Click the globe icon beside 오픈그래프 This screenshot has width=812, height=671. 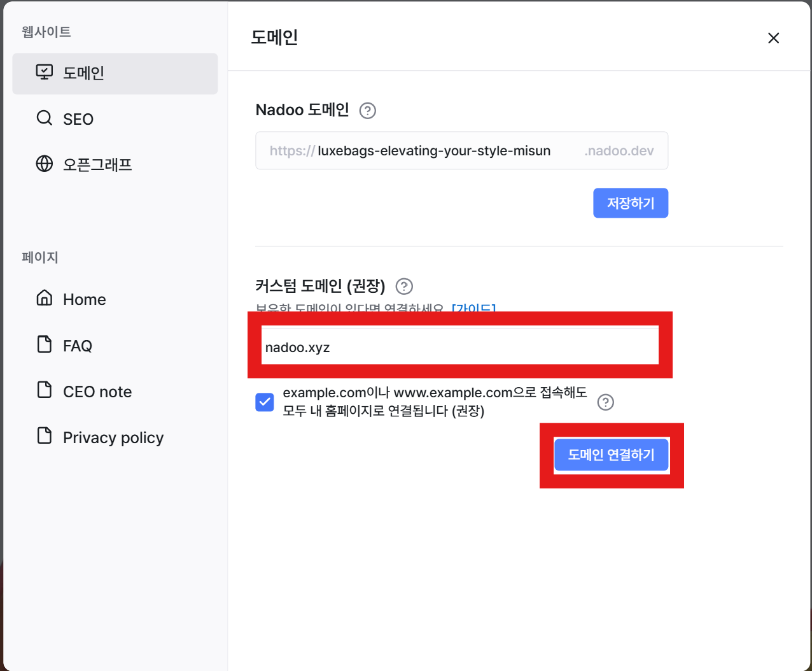[x=45, y=164]
